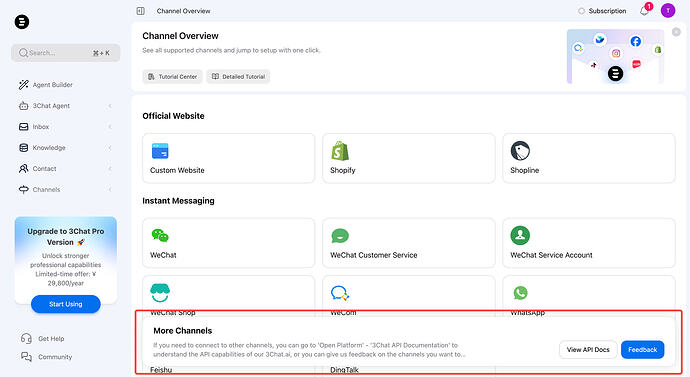Screen dimensions: 690x377
Task: Click the Community chat bubbles icon
Action: pyautogui.click(x=26, y=357)
